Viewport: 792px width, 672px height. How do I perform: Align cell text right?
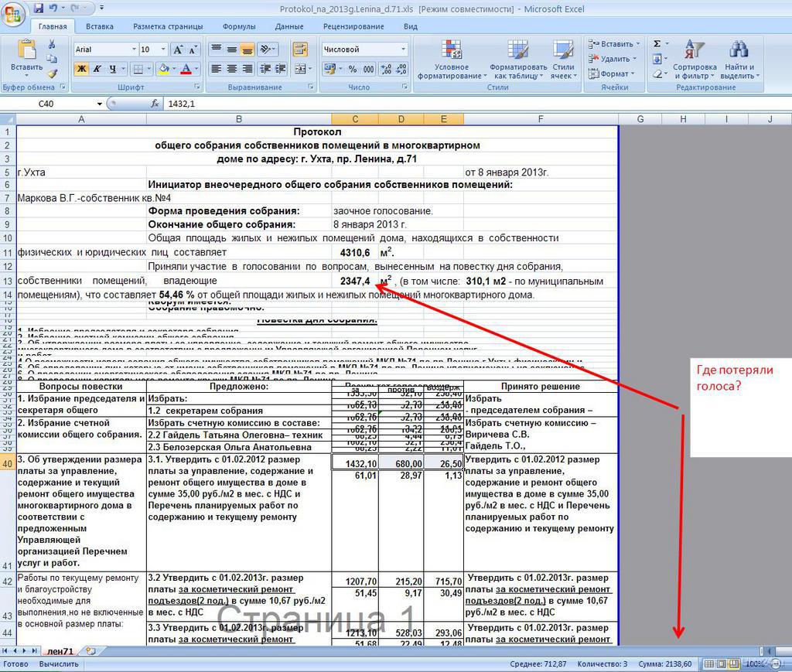[247, 69]
